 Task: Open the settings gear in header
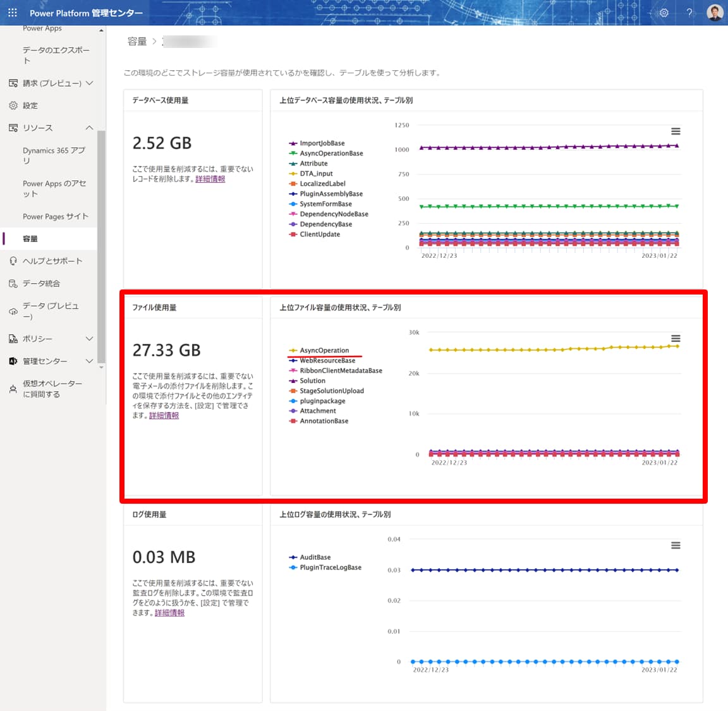pos(664,13)
